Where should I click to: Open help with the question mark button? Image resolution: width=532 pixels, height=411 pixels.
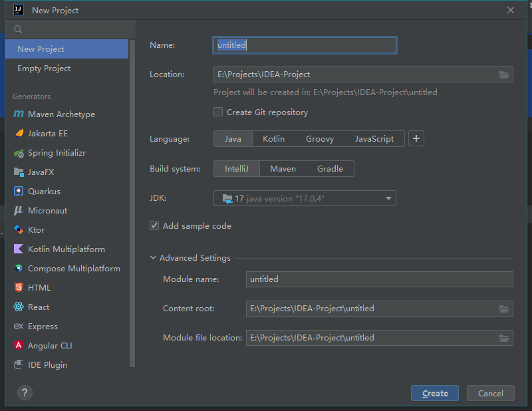pyautogui.click(x=25, y=393)
